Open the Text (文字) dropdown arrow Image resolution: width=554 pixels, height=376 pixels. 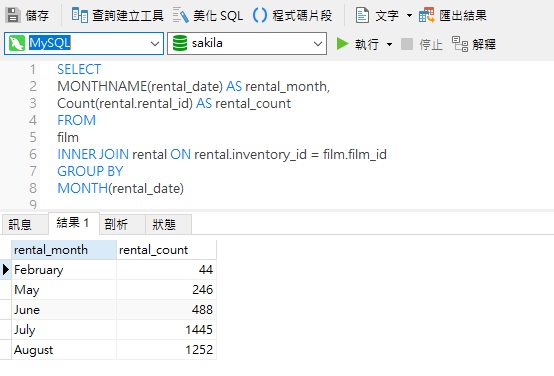409,16
